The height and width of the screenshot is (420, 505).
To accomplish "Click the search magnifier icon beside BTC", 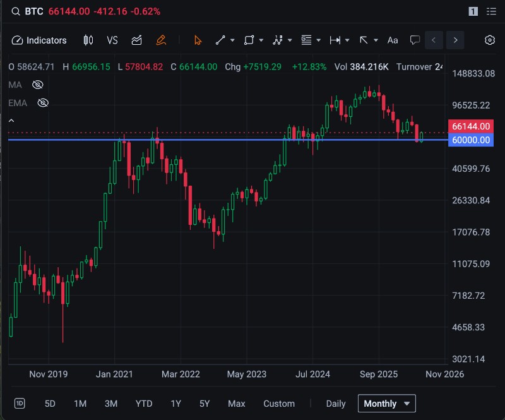I will pyautogui.click(x=15, y=11).
